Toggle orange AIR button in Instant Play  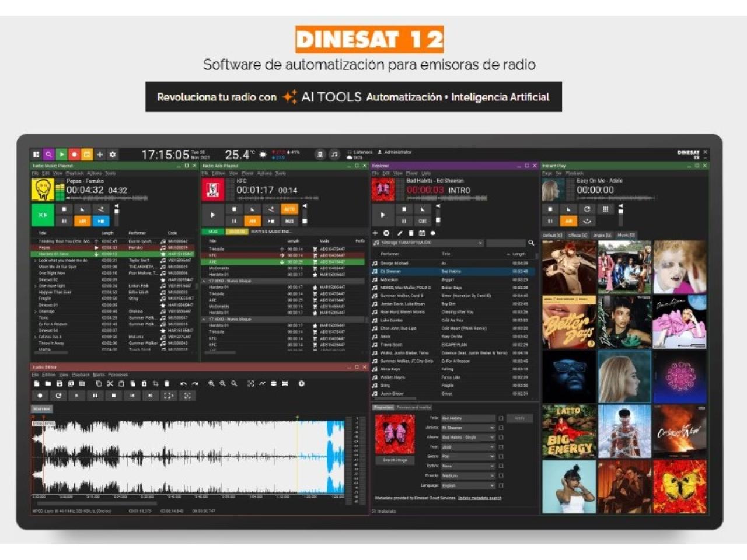tap(568, 221)
